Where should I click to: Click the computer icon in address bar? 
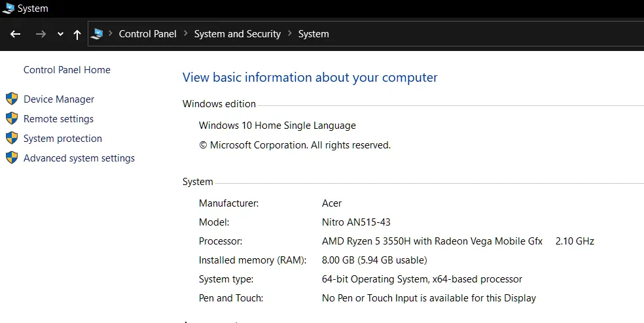pyautogui.click(x=98, y=34)
